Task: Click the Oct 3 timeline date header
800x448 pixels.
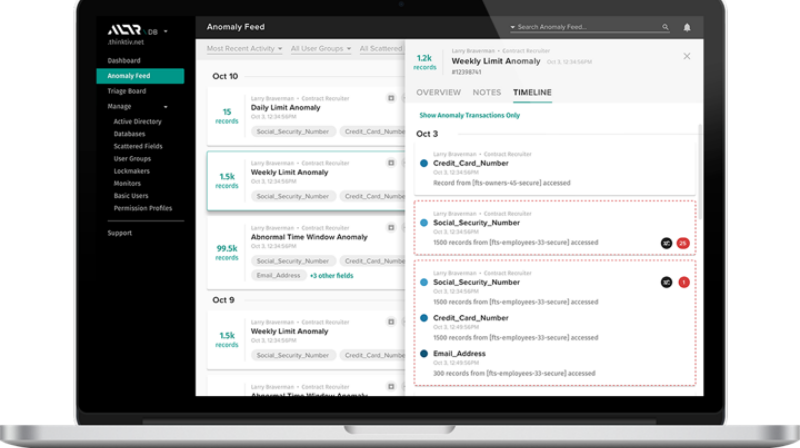Action: (x=427, y=134)
